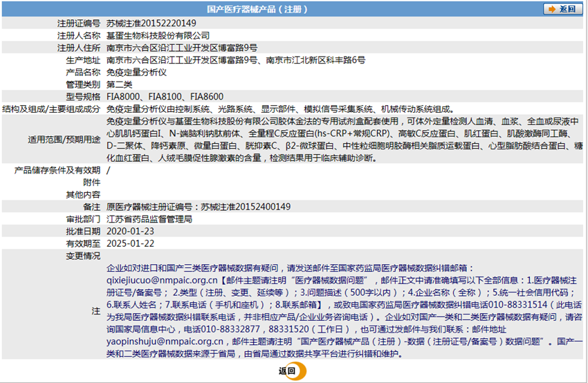The image size is (588, 383).
Task: Click the orange arrow icon on the header 返回 button
Action: (551, 9)
